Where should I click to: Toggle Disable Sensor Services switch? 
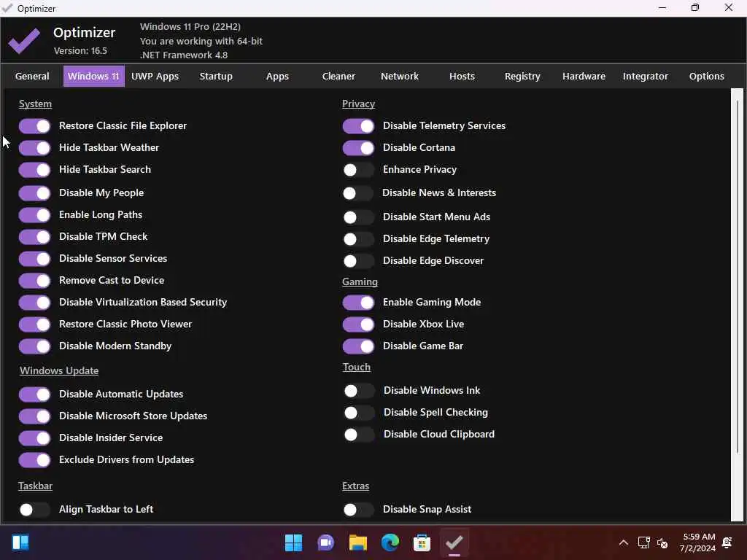pyautogui.click(x=34, y=259)
